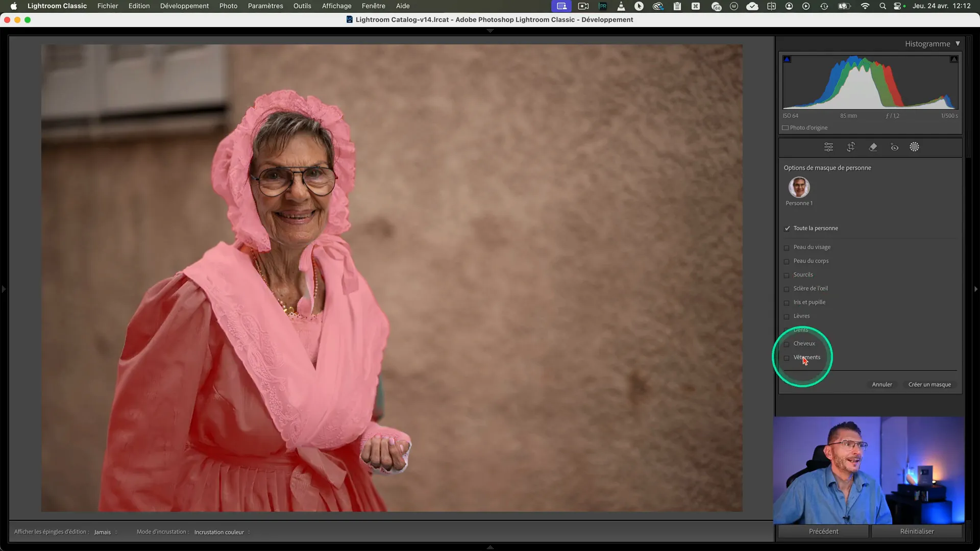Open Time Machine menu bar icon
Screen dimensions: 980x551
(x=824, y=6)
